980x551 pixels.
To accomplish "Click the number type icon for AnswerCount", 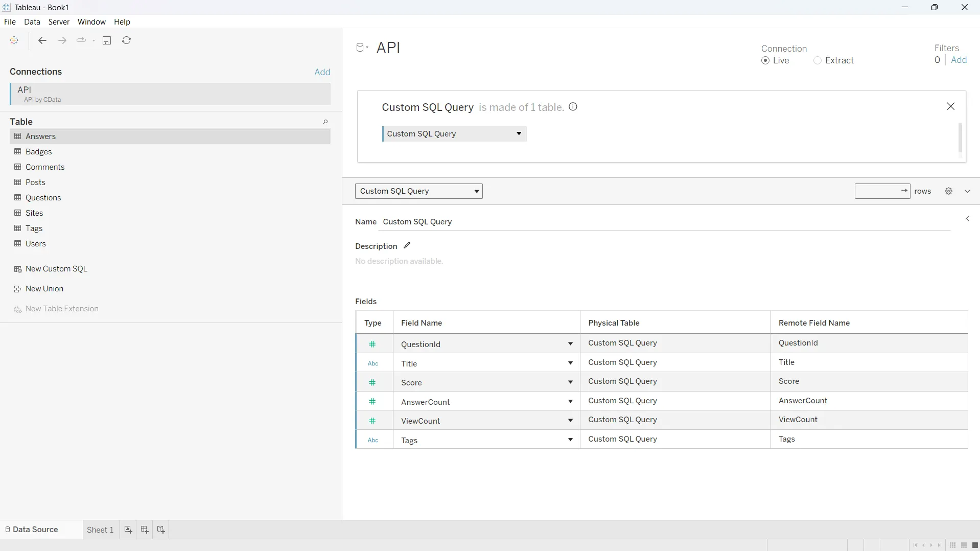I will click(372, 402).
